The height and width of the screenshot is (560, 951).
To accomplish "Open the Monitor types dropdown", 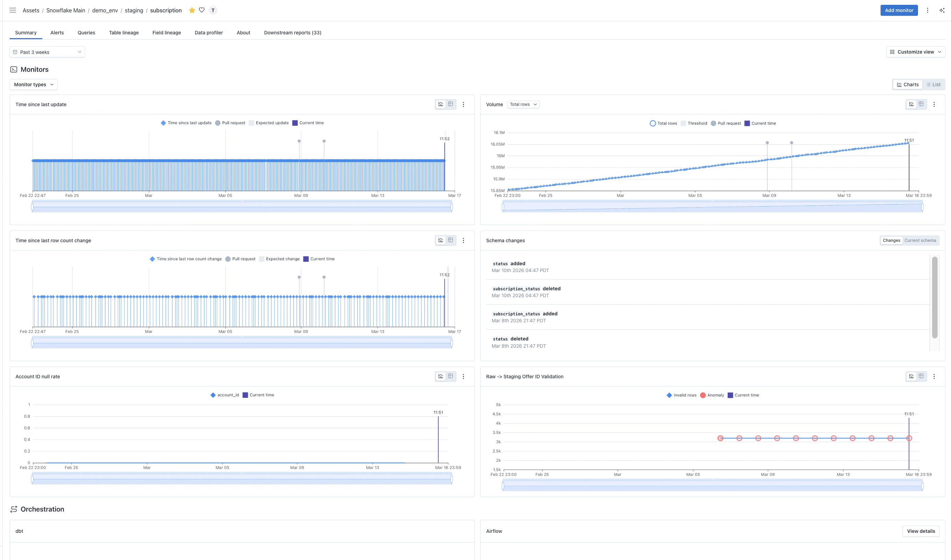I will [34, 85].
